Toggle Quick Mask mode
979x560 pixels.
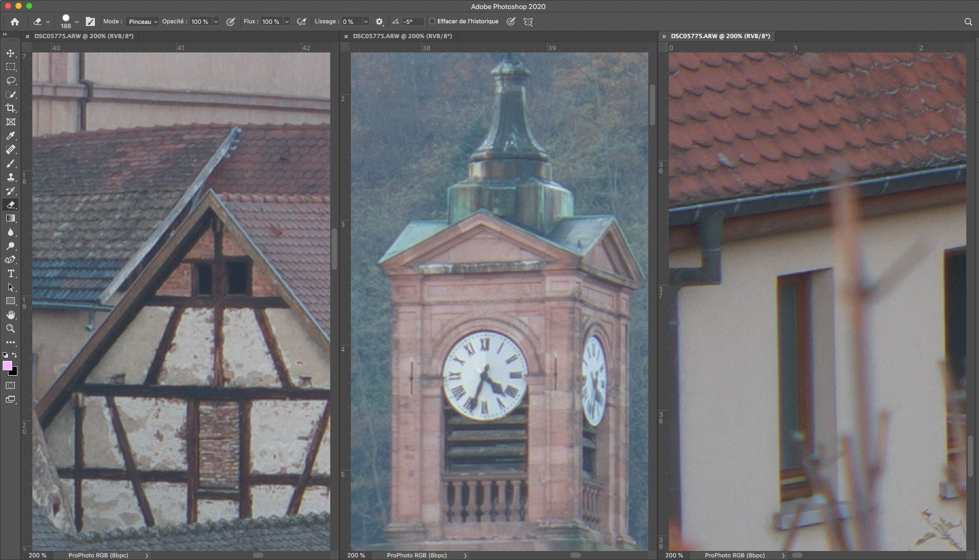click(11, 386)
